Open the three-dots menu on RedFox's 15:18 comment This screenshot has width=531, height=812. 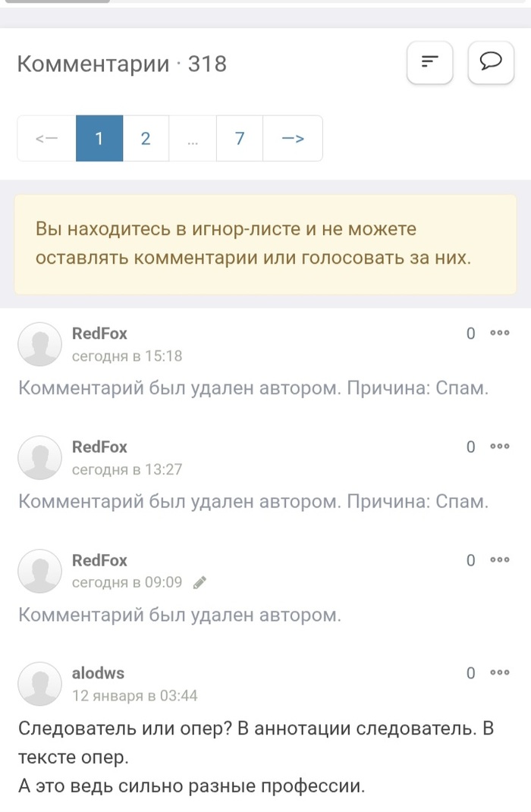coord(499,333)
